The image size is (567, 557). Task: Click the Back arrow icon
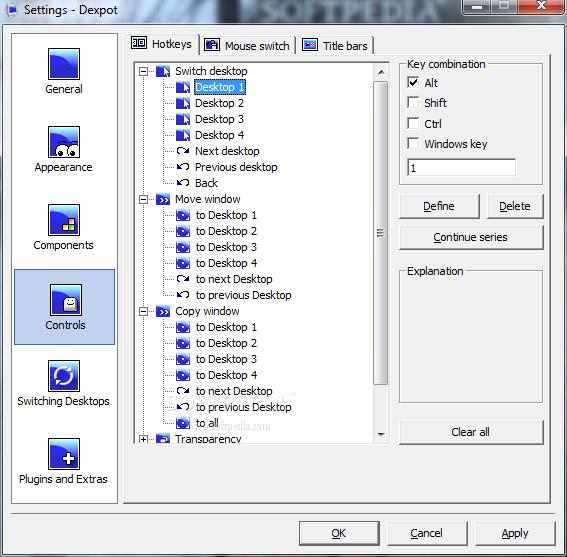tap(183, 183)
